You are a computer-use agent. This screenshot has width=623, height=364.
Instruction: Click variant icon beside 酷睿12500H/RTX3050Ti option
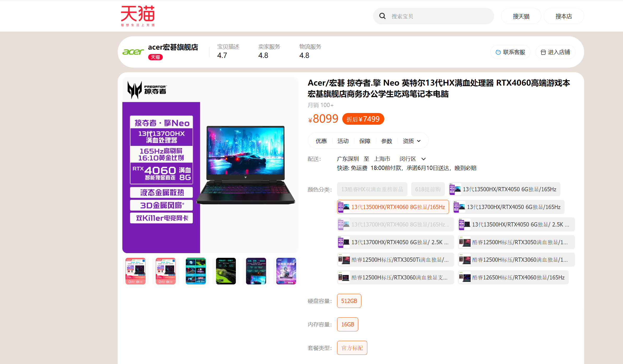pyautogui.click(x=344, y=260)
